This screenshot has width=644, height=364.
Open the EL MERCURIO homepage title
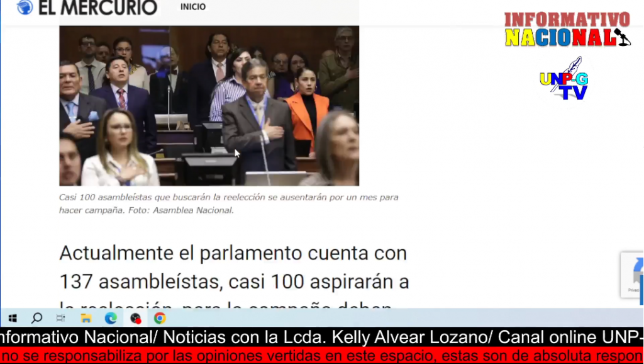click(97, 8)
